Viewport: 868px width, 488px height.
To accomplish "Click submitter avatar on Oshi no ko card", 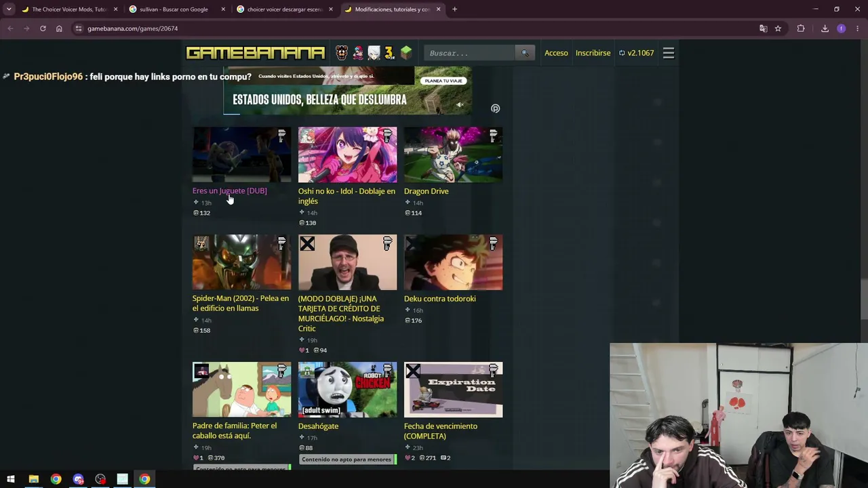I will [x=307, y=136].
